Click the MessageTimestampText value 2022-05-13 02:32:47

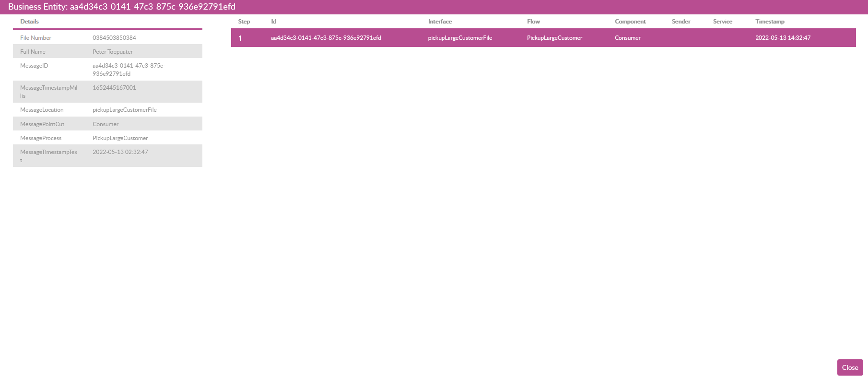click(120, 152)
